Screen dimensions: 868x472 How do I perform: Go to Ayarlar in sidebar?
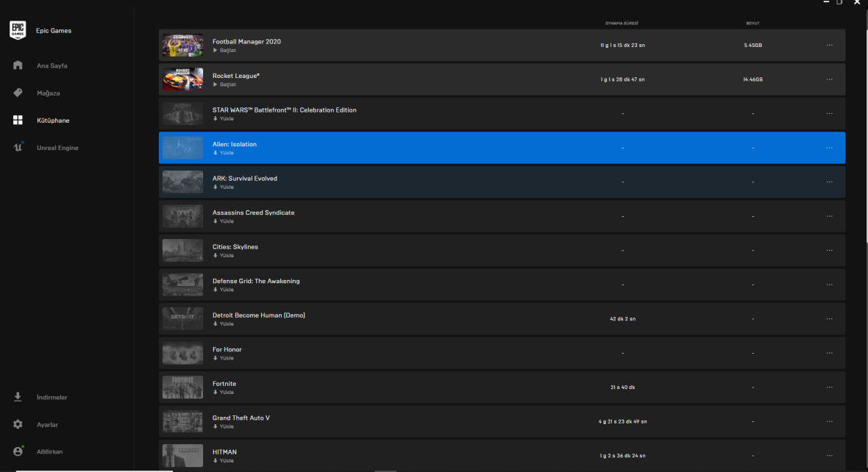pyautogui.click(x=47, y=425)
